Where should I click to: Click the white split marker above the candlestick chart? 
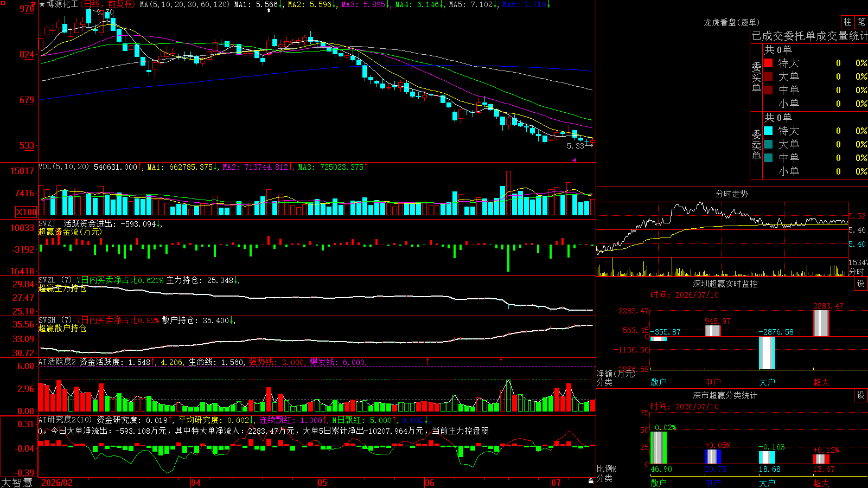click(x=269, y=10)
